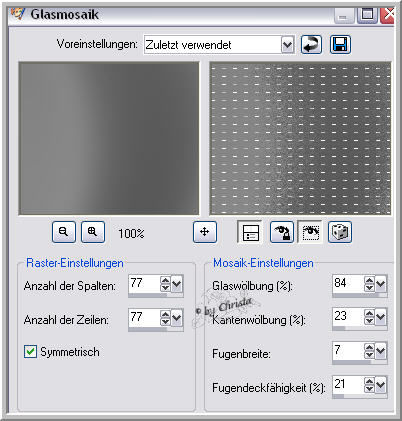Uncheck the Symmetrisch checkbox

(30, 352)
